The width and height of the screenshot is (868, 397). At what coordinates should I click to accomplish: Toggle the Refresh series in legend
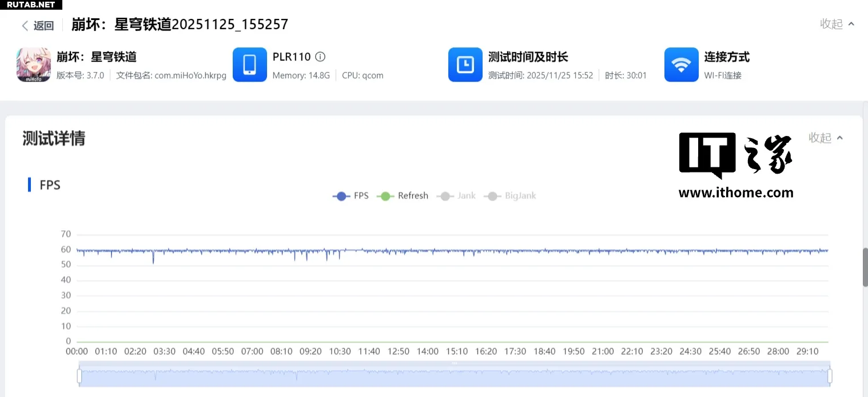click(x=403, y=196)
